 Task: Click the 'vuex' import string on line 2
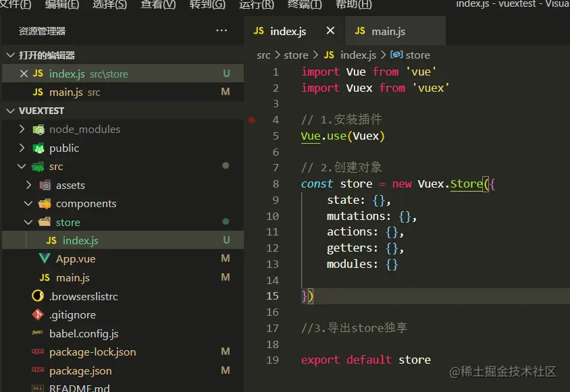tap(431, 88)
